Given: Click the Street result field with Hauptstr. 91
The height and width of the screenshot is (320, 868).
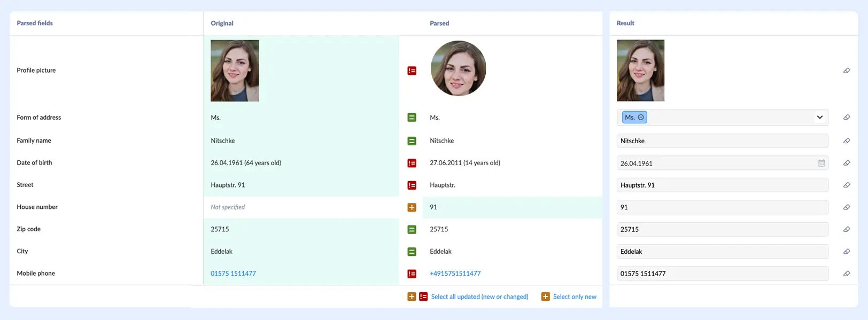Looking at the screenshot, I should pyautogui.click(x=722, y=185).
